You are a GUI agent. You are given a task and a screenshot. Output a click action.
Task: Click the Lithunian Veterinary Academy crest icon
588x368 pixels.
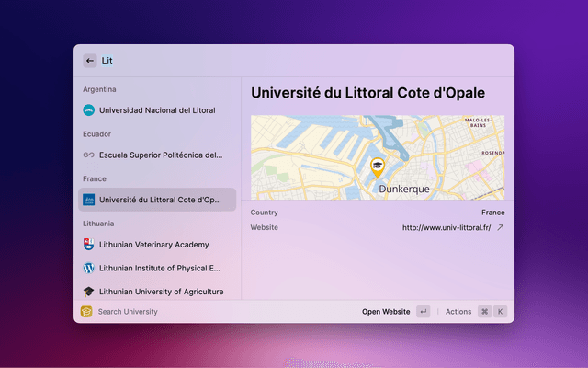(89, 245)
